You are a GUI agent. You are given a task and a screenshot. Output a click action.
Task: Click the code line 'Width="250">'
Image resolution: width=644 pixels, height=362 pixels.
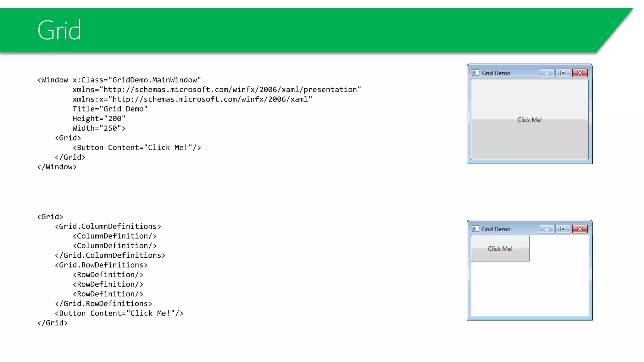[99, 128]
